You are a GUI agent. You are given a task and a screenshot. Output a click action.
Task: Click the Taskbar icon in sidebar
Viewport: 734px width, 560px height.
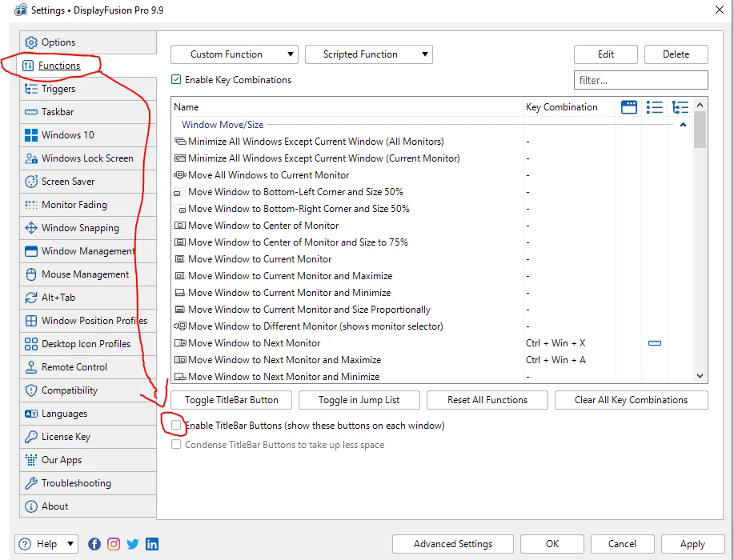tap(31, 112)
